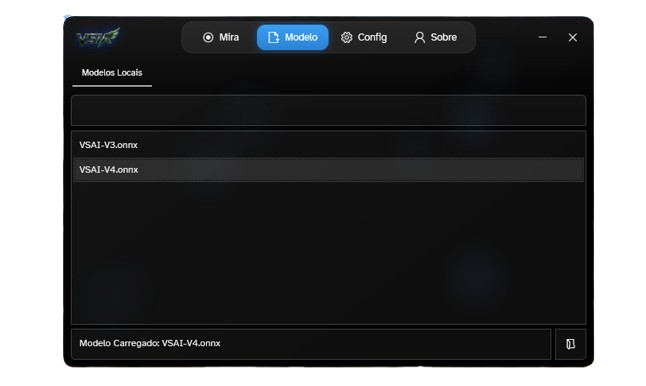Open the Sobre tab

click(x=435, y=37)
